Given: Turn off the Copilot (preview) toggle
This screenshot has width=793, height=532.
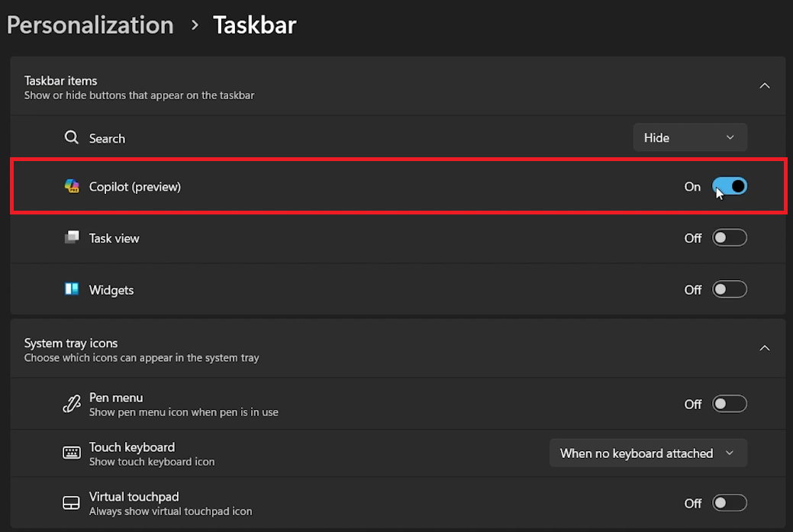Looking at the screenshot, I should 729,186.
